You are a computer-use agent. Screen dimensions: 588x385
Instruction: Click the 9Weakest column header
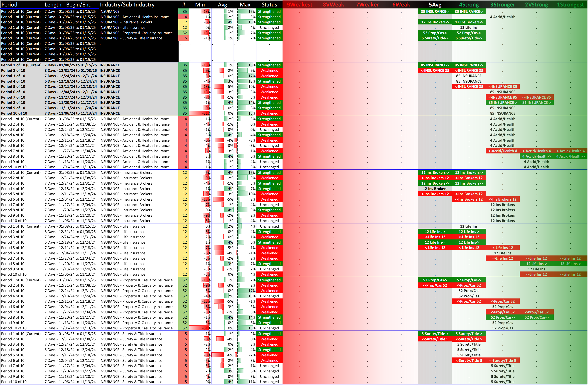click(299, 4)
